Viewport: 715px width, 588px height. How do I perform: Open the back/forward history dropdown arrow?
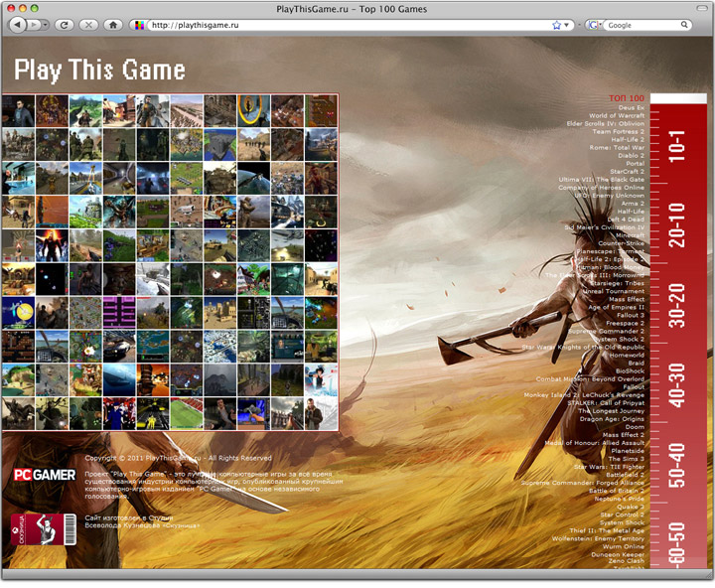45,25
